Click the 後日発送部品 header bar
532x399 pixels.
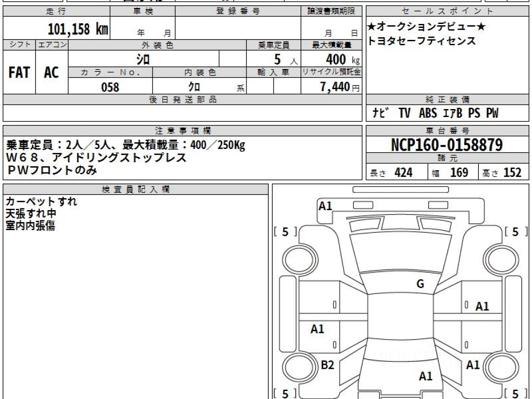182,100
